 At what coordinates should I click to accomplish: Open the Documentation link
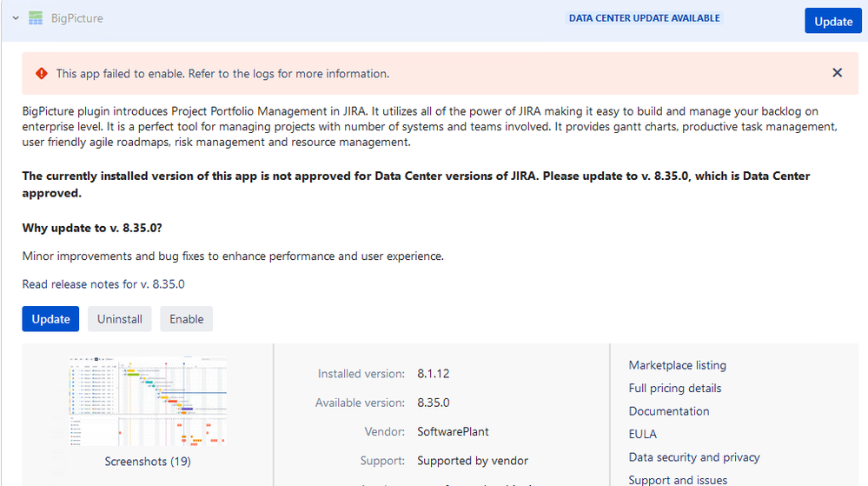pyautogui.click(x=669, y=411)
